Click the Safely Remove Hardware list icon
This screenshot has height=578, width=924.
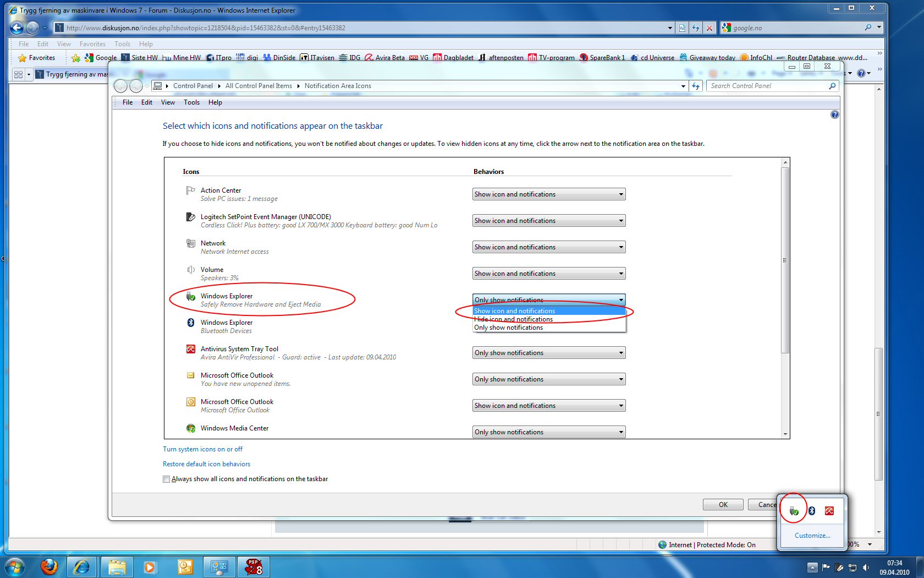tap(190, 296)
